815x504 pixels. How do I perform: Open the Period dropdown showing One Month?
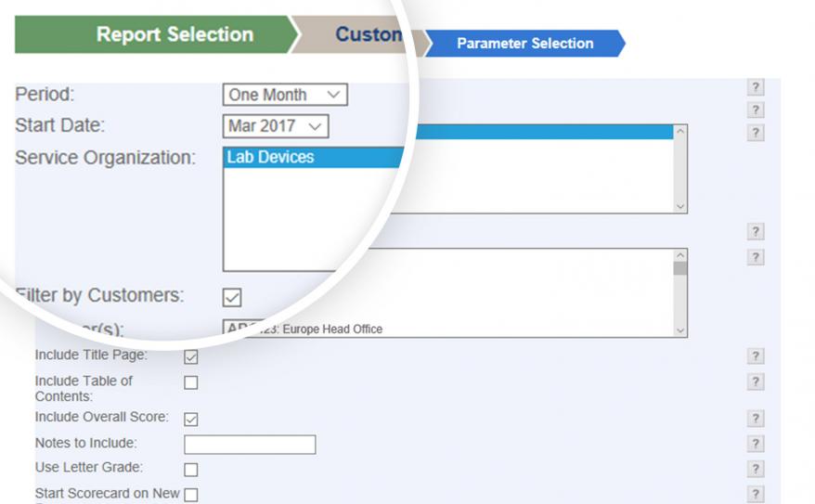point(285,95)
